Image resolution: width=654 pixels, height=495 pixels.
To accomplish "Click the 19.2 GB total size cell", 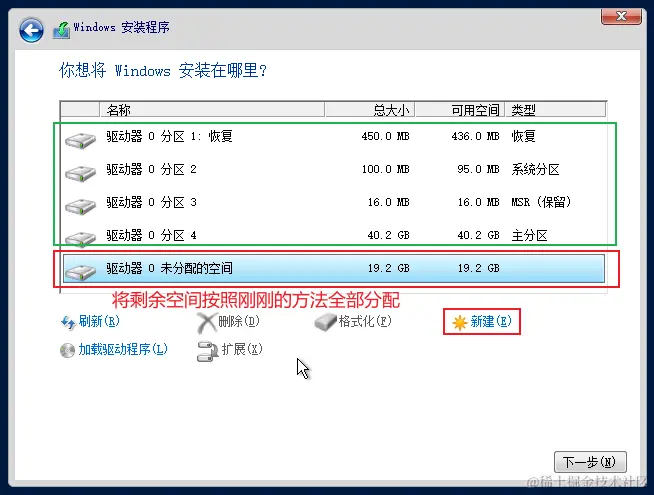I will pos(388,268).
